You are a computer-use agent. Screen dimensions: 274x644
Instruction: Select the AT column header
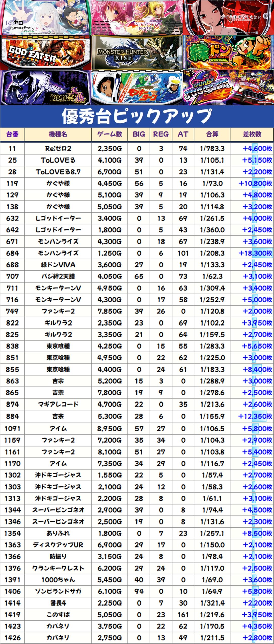183,134
